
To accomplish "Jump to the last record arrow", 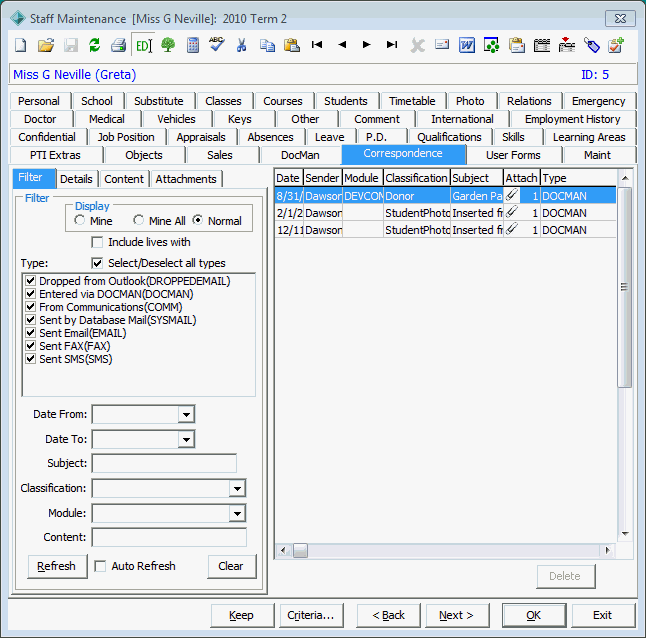I will pyautogui.click(x=392, y=44).
